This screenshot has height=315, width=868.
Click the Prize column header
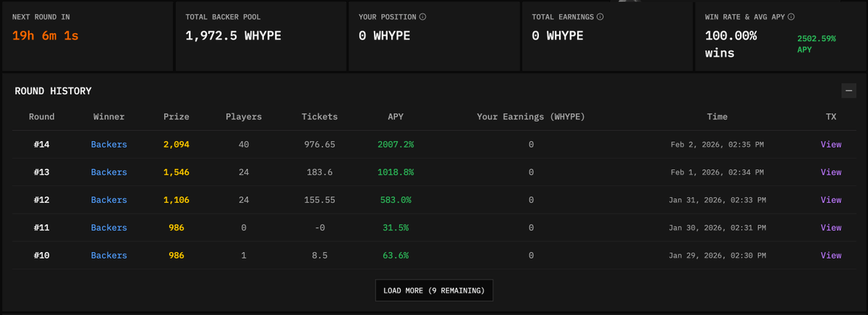tap(176, 116)
